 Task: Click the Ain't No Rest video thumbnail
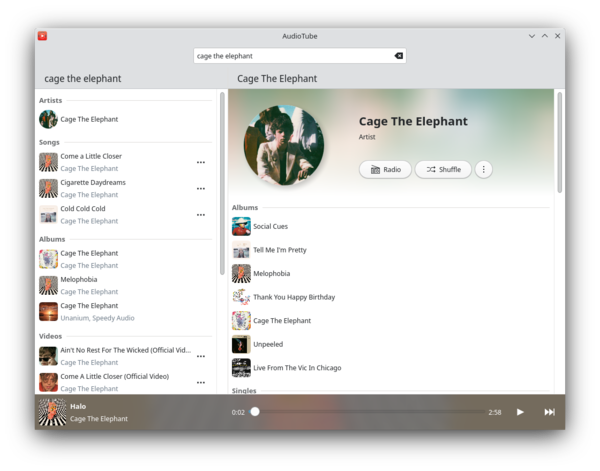[49, 356]
